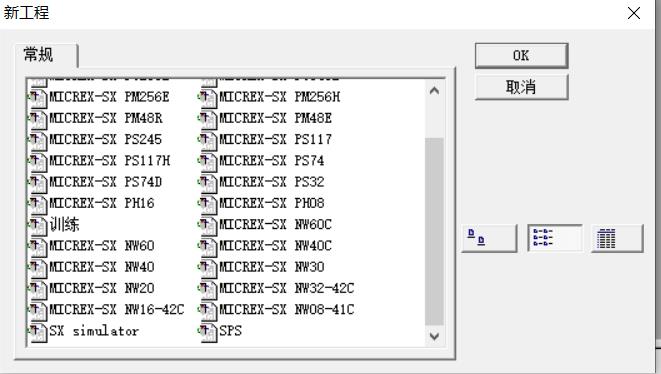Select the 训练 template icon
The height and width of the screenshot is (374, 661).
[38, 225]
